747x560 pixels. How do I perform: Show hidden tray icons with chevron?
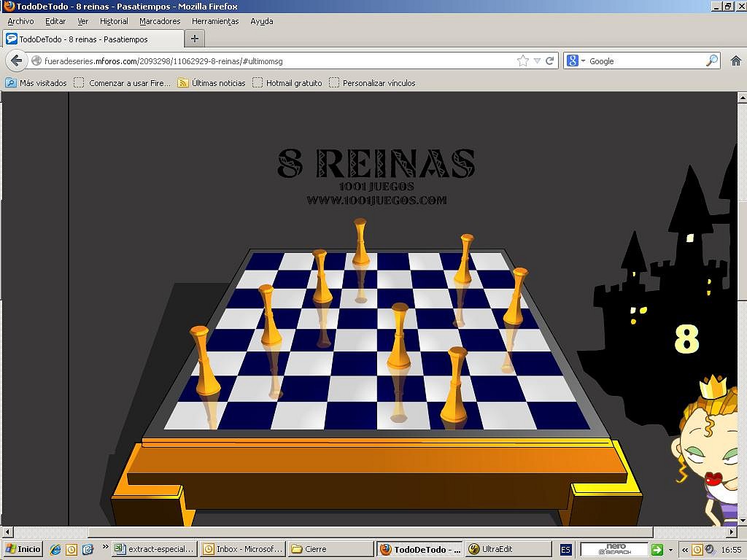click(x=684, y=550)
